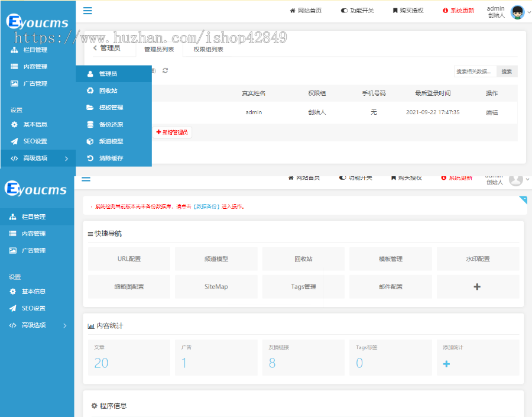The image size is (532, 417).
Task: Click red 系统更新 in 管理员 page header
Action: tap(458, 11)
